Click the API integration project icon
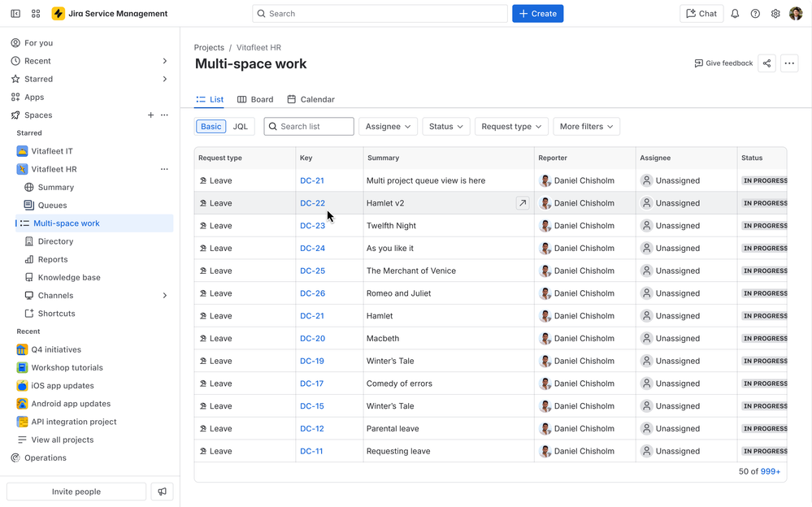The height and width of the screenshot is (507, 812). (x=22, y=422)
